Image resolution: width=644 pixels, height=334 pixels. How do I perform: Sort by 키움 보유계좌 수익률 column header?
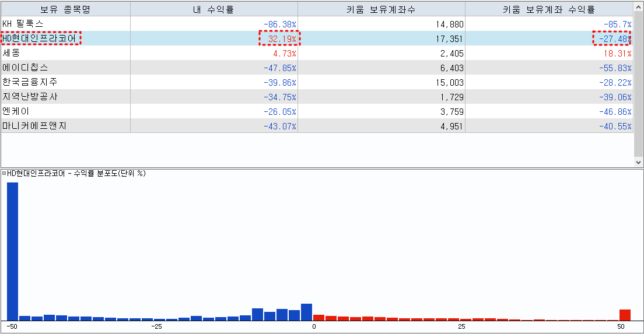549,9
